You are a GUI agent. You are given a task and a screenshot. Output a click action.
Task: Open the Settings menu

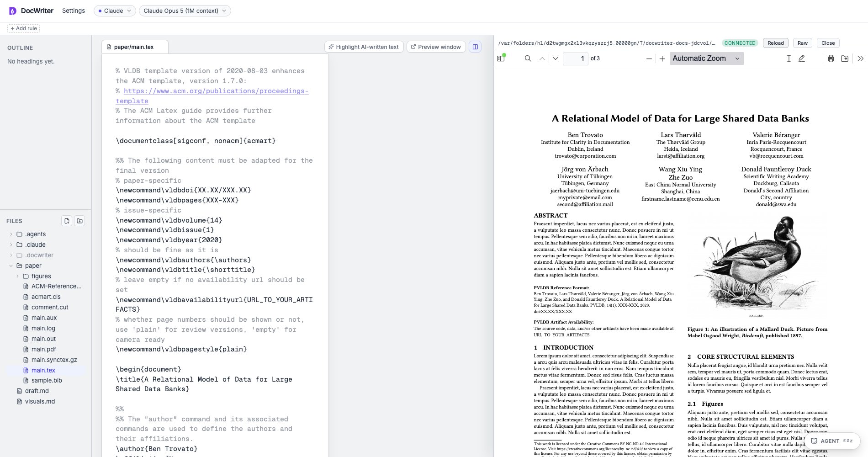(74, 11)
